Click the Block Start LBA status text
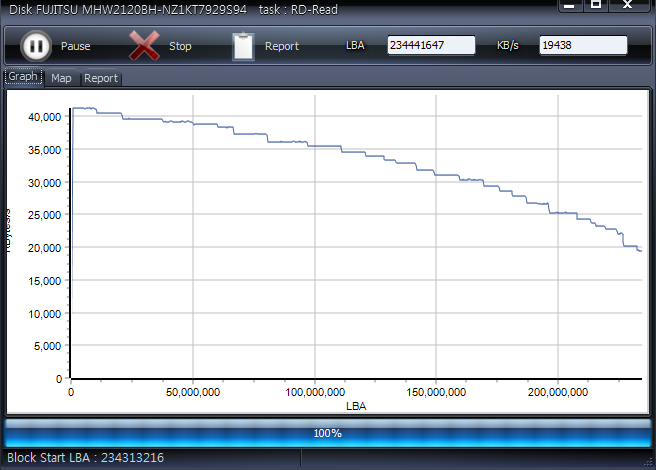 (x=85, y=457)
